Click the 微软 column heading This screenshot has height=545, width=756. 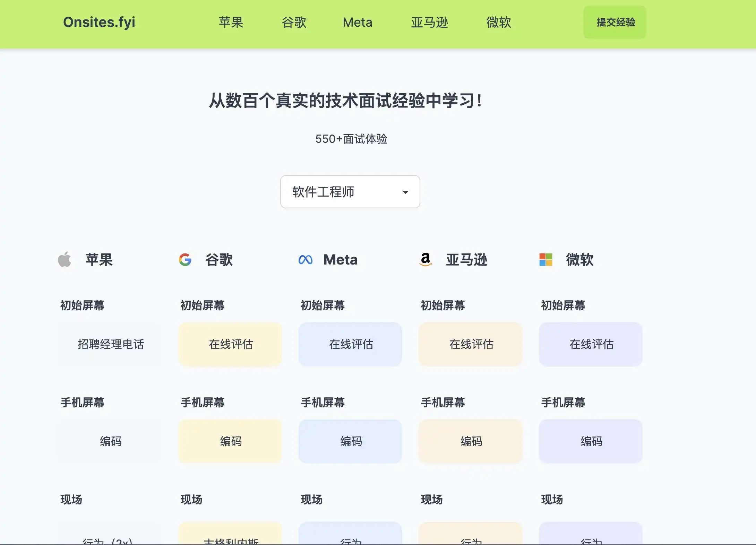pos(579,260)
